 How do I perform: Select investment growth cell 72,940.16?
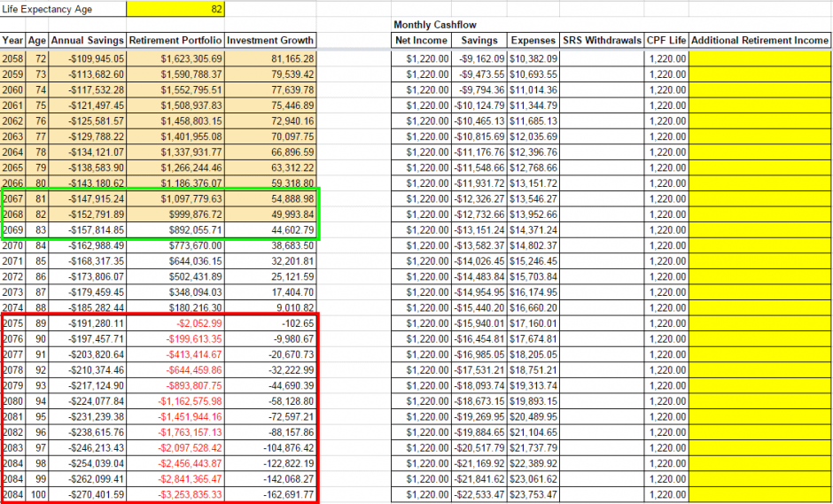coord(270,121)
